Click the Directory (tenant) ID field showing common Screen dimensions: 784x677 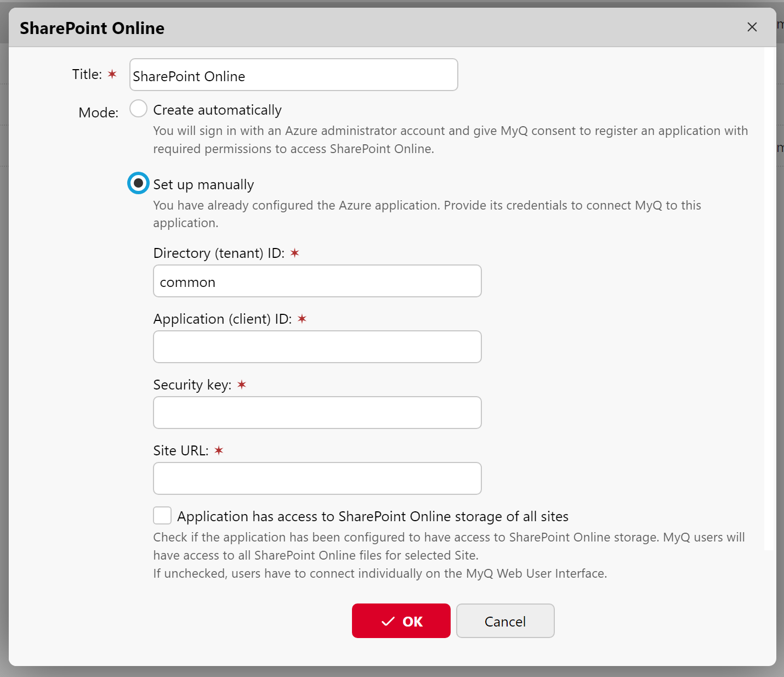pos(317,281)
